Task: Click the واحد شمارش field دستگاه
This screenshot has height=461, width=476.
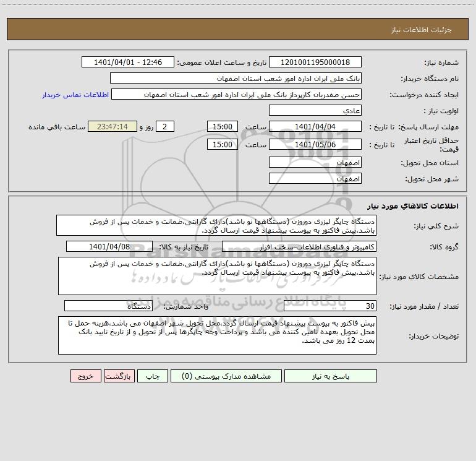Action: pyautogui.click(x=108, y=306)
